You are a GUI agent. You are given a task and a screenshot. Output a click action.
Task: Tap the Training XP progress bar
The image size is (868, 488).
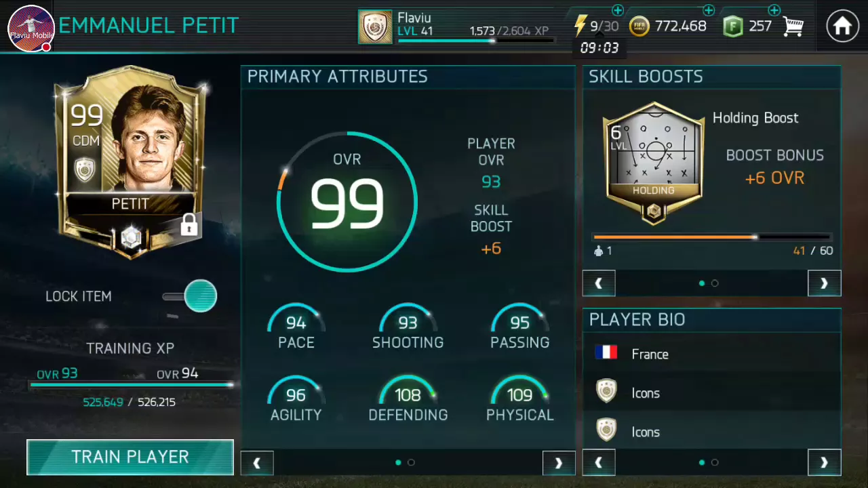point(132,385)
